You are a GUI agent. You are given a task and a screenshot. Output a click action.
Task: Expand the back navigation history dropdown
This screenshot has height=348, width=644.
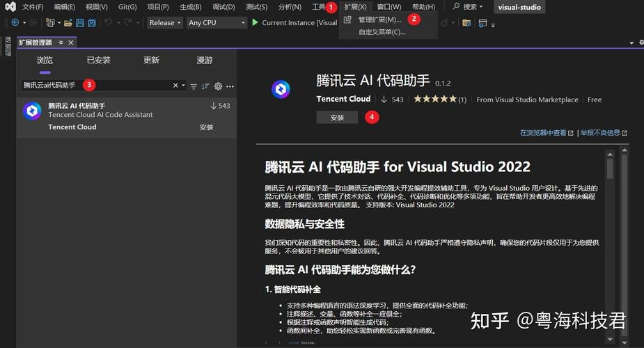24,23
